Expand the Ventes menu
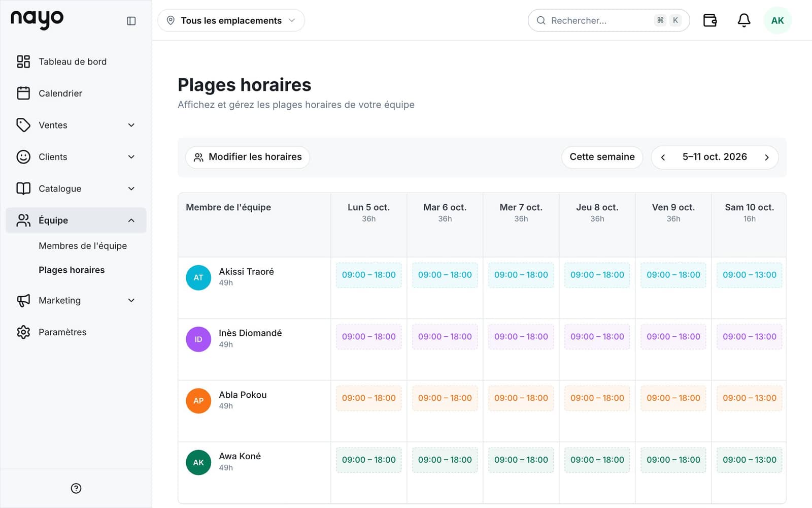 [76, 125]
